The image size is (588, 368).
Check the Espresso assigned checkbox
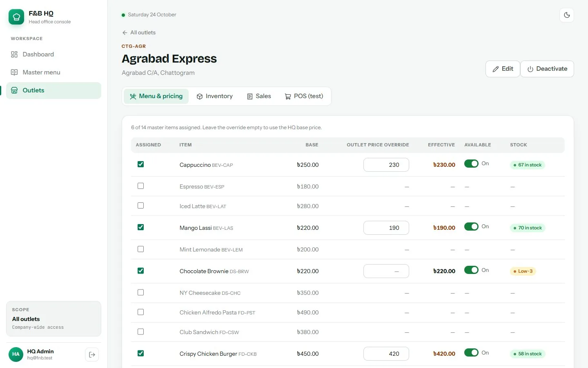[140, 186]
